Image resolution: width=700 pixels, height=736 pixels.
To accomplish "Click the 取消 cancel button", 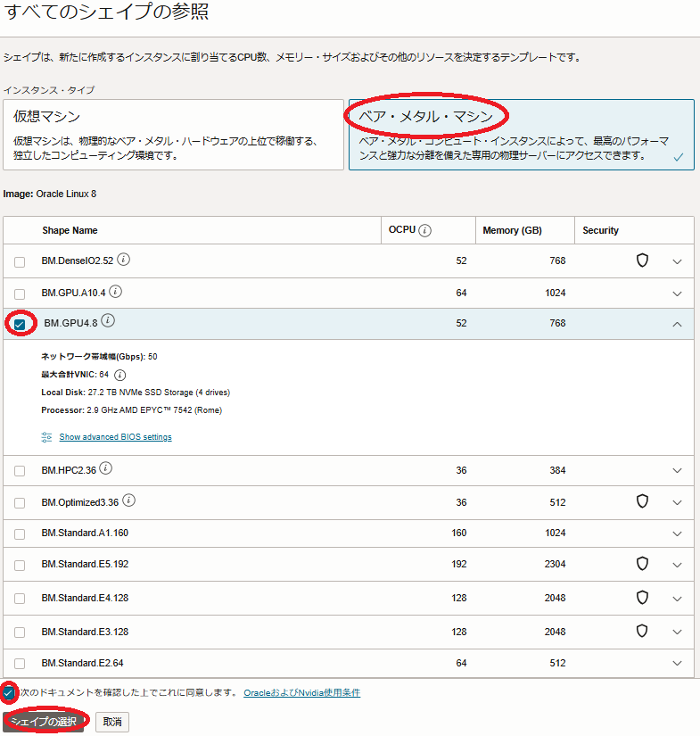I will 111,721.
